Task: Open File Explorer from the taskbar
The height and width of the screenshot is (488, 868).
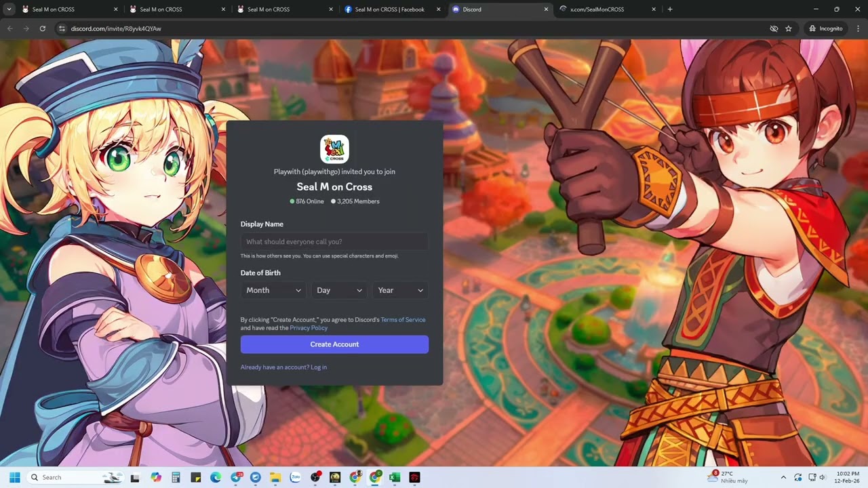Action: (x=275, y=477)
